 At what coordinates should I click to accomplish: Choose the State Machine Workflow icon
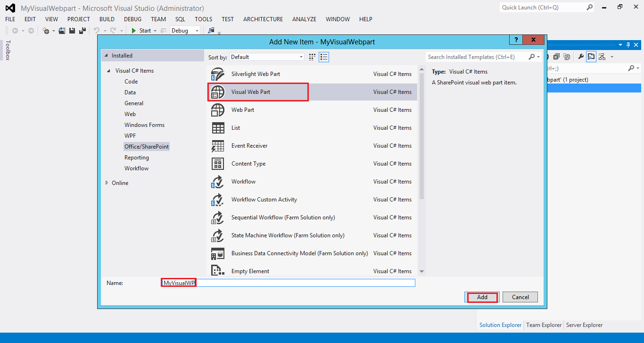pyautogui.click(x=217, y=235)
